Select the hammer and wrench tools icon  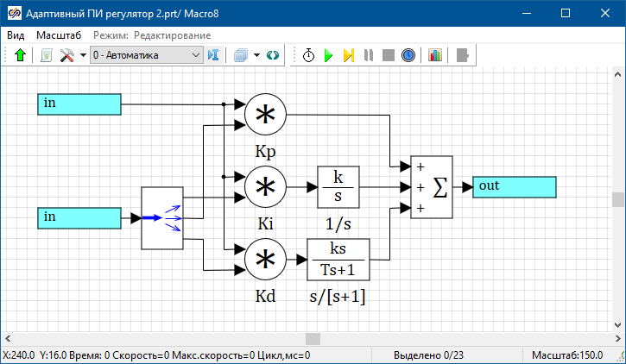click(67, 55)
